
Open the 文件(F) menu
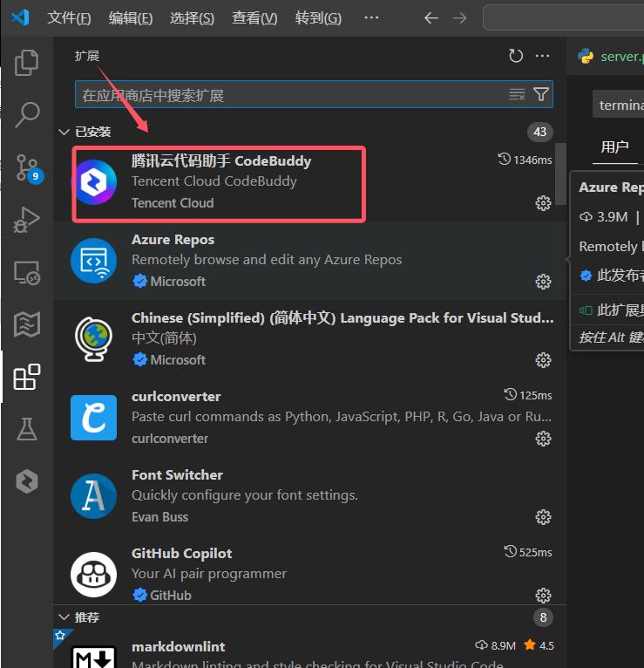[x=69, y=18]
